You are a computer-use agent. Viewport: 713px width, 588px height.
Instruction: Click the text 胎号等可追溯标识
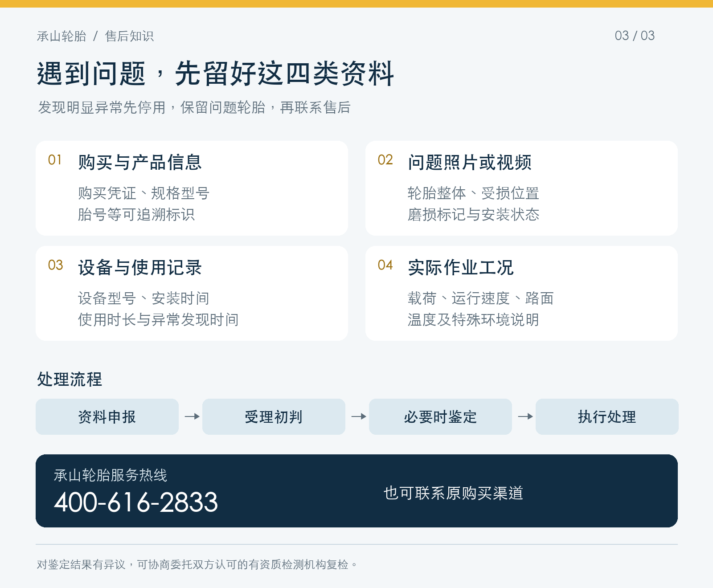coord(136,215)
